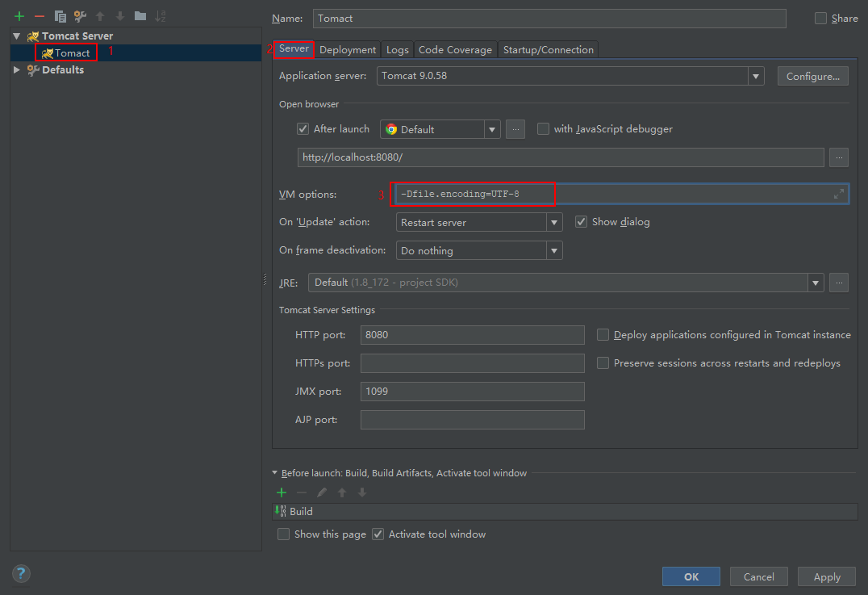This screenshot has height=595, width=868.
Task: Open the Code Coverage tab
Action: (x=455, y=50)
